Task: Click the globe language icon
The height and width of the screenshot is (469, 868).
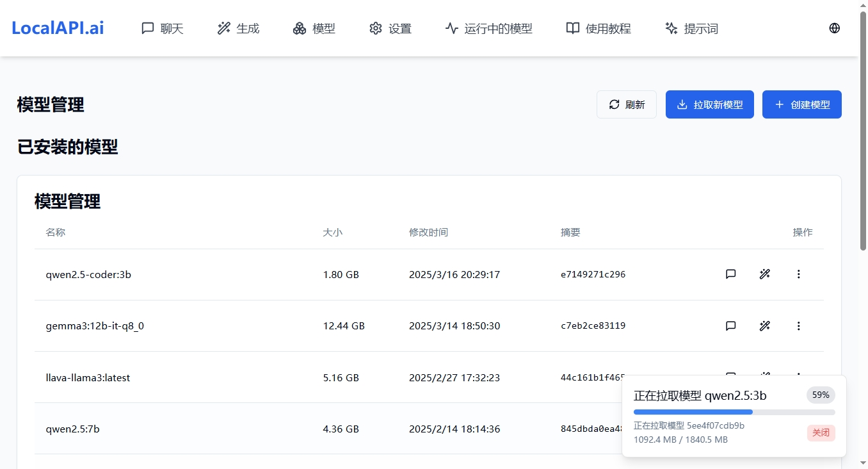Action: click(x=834, y=28)
